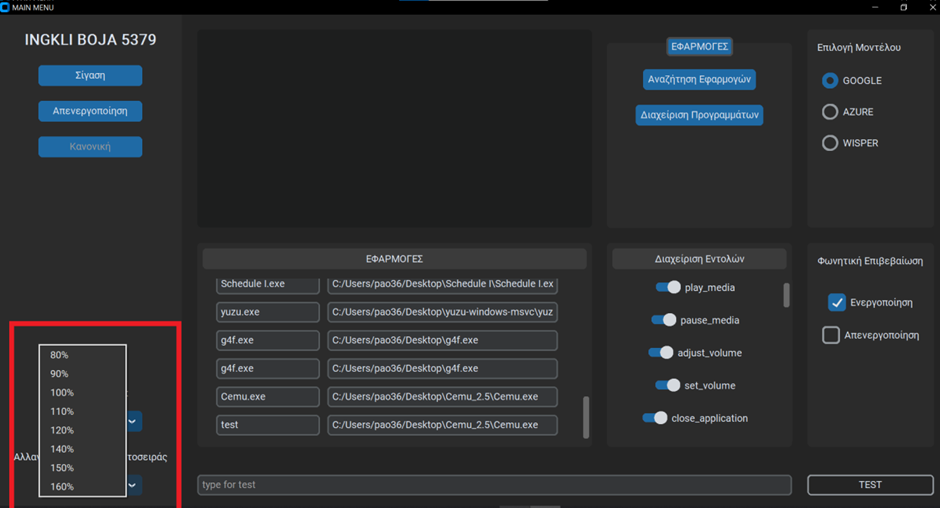Click the yuzu-windows-msvc path field

point(442,312)
